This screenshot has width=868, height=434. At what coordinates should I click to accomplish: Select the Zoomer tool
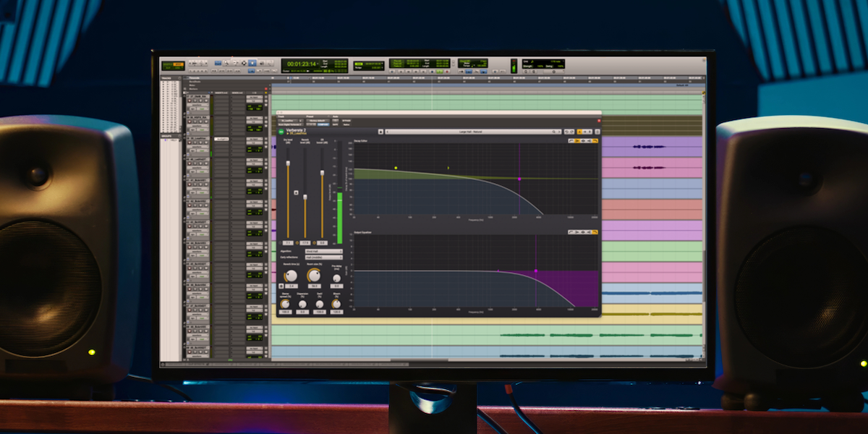click(225, 64)
